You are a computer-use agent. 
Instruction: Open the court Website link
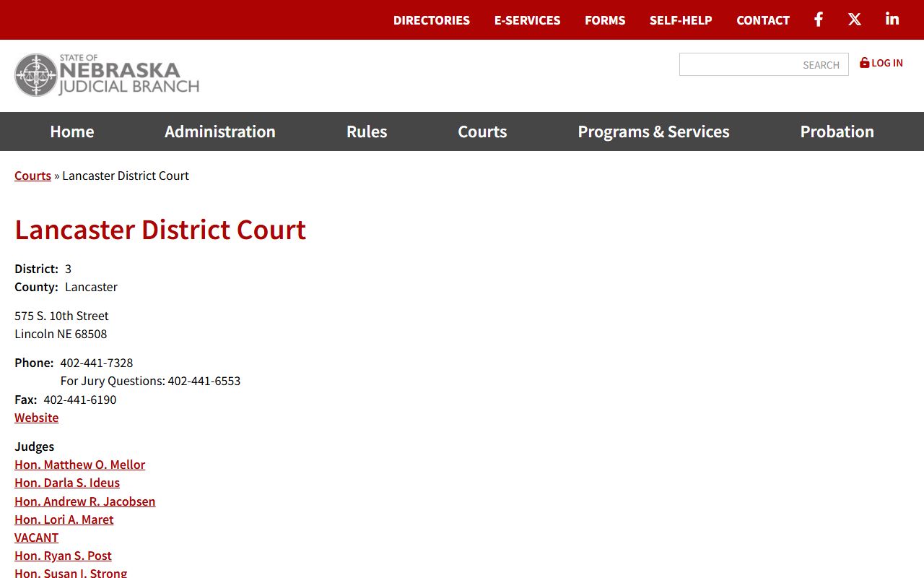[x=37, y=418]
